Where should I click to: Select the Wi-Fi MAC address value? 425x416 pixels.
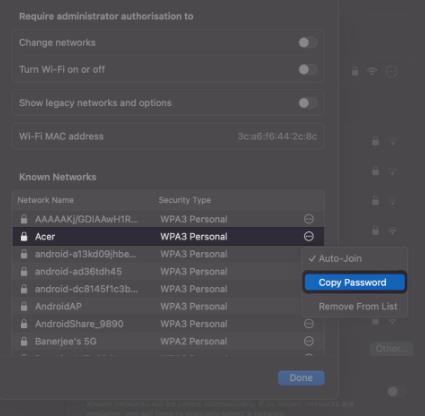(277, 136)
